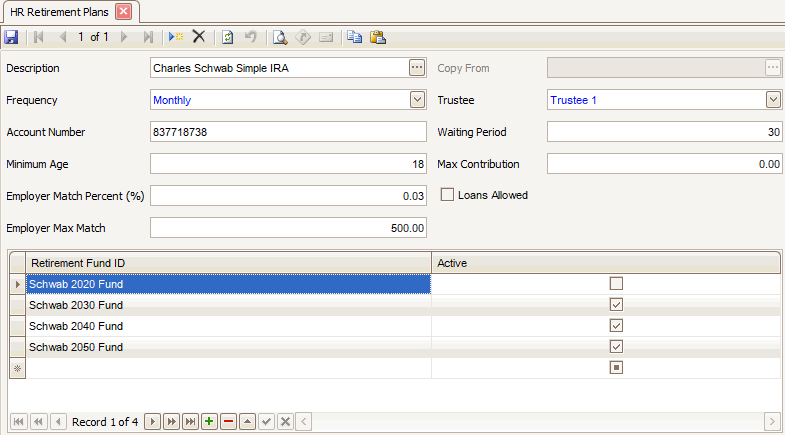785x435 pixels.
Task: Click the edit up-triangle navigator button
Action: click(247, 421)
